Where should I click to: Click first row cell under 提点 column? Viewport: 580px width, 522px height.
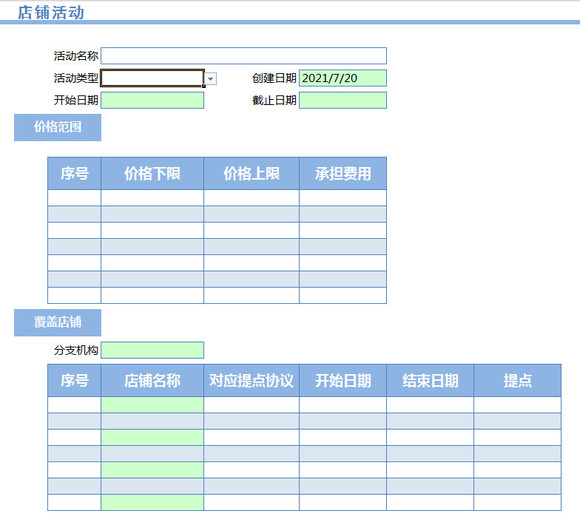point(517,405)
